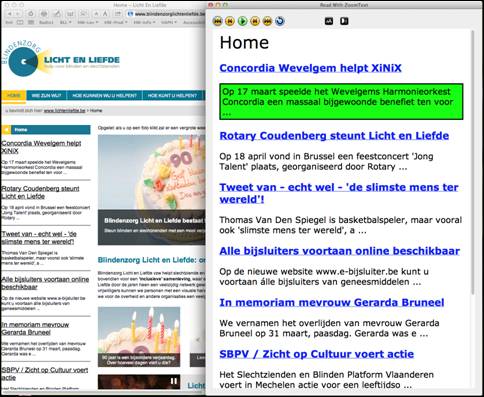Start reading with the green play button
The width and height of the screenshot is (484, 397).
(x=243, y=21)
